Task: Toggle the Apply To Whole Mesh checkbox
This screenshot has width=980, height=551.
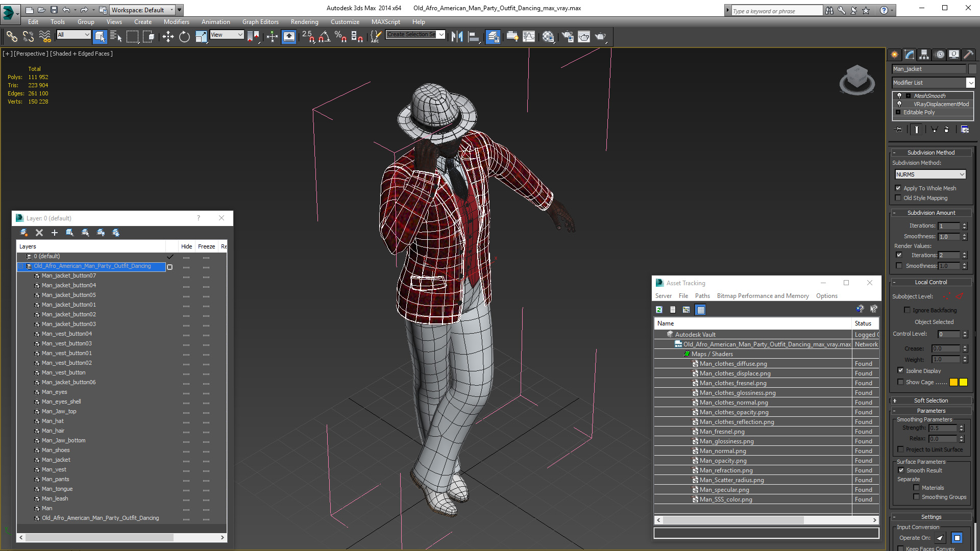Action: [898, 188]
